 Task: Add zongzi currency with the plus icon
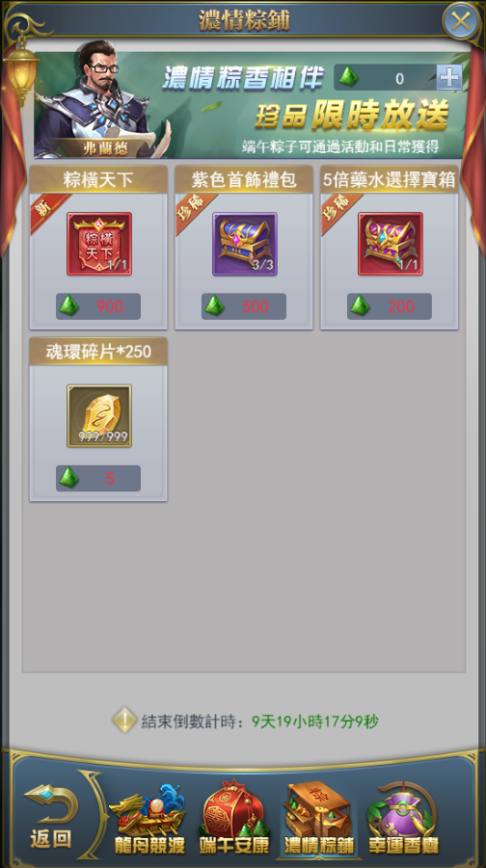(x=448, y=77)
